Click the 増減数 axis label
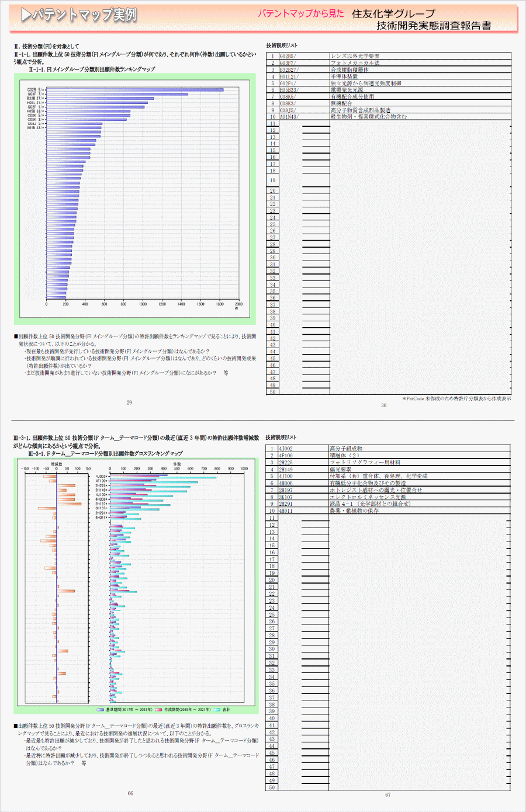Screen dimensions: 526x812 pos(57,464)
